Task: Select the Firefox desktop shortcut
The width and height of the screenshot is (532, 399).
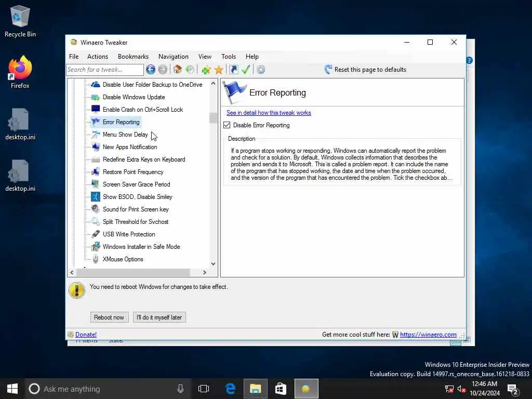Action: point(20,72)
